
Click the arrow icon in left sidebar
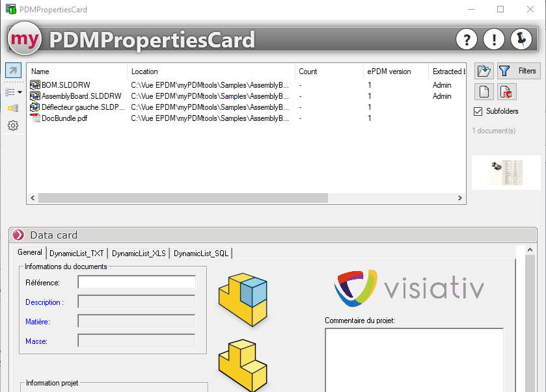(13, 70)
